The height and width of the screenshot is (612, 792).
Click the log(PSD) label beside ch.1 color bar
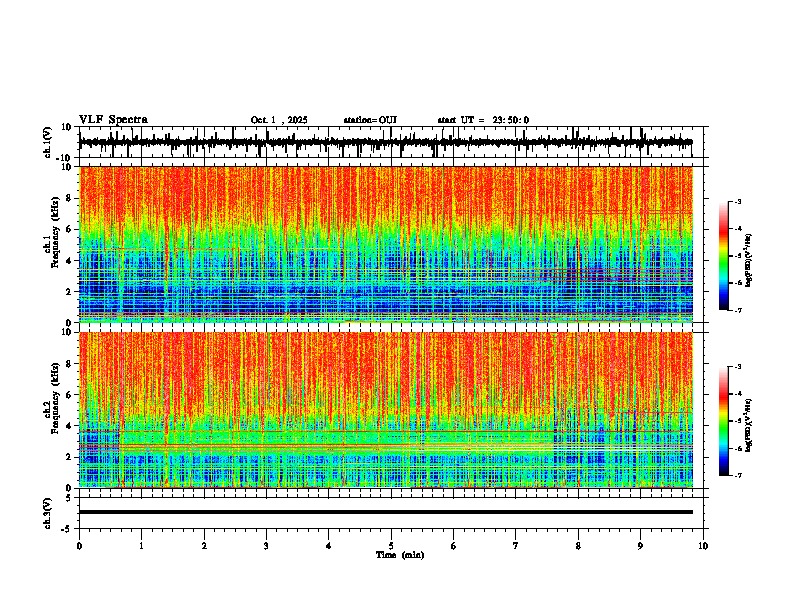point(750,260)
